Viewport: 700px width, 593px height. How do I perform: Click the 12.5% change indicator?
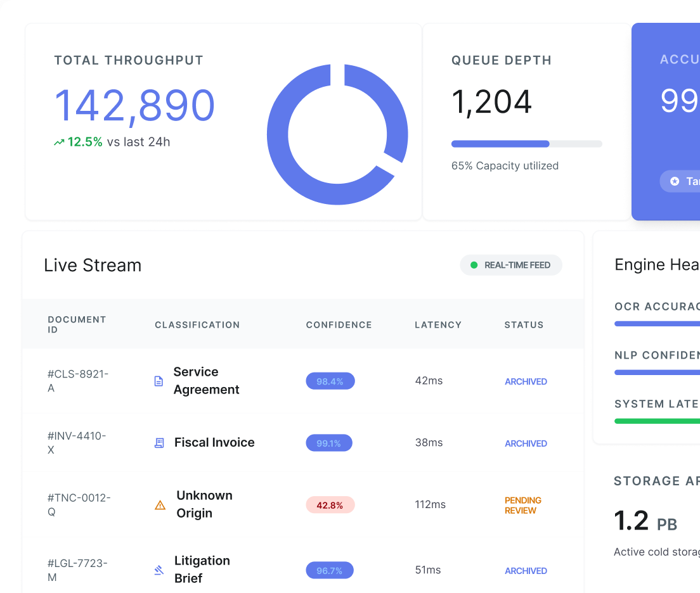(x=85, y=142)
